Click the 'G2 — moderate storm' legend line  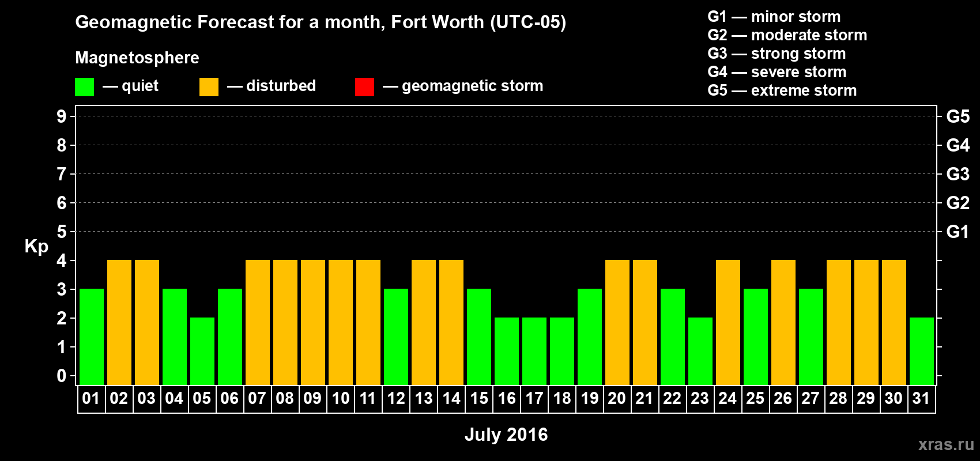pyautogui.click(x=787, y=35)
